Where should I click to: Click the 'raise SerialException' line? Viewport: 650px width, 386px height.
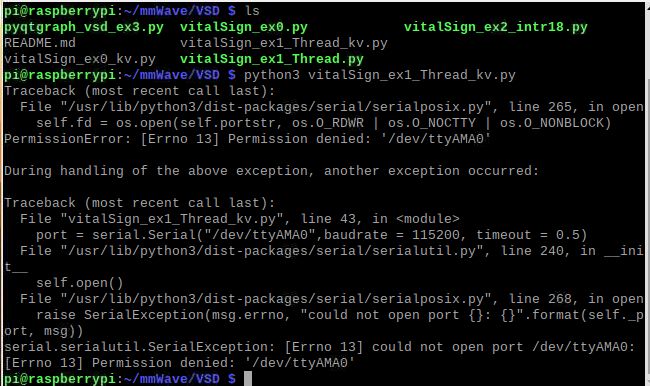click(x=323, y=323)
